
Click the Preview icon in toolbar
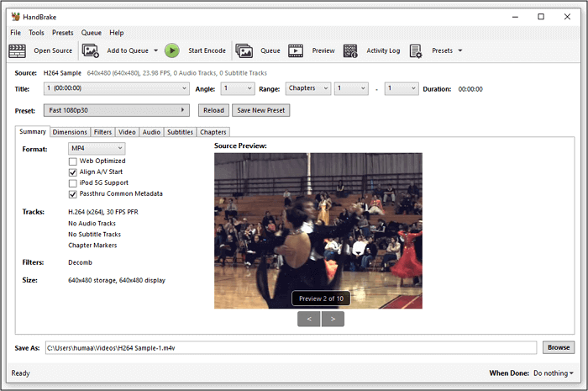[296, 50]
